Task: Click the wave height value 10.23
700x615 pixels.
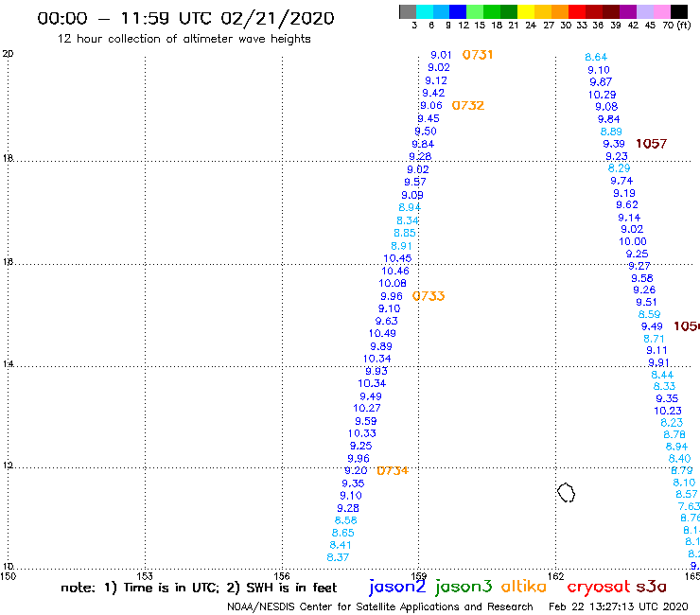Action: (668, 411)
